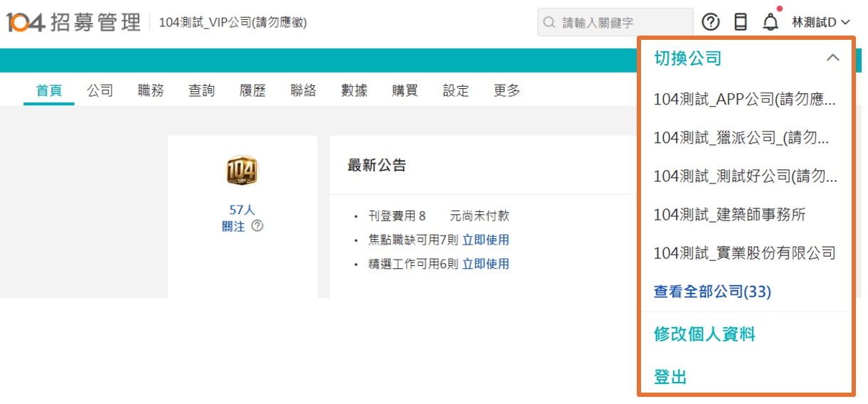Image resolution: width=868 pixels, height=404 pixels.
Task: Open the 更多 tab
Action: (507, 90)
